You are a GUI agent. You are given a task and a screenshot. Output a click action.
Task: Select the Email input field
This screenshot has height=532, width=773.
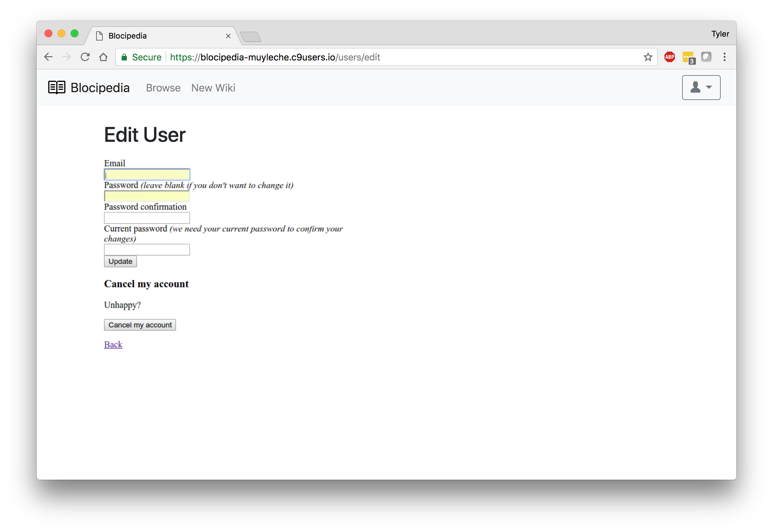pos(147,175)
